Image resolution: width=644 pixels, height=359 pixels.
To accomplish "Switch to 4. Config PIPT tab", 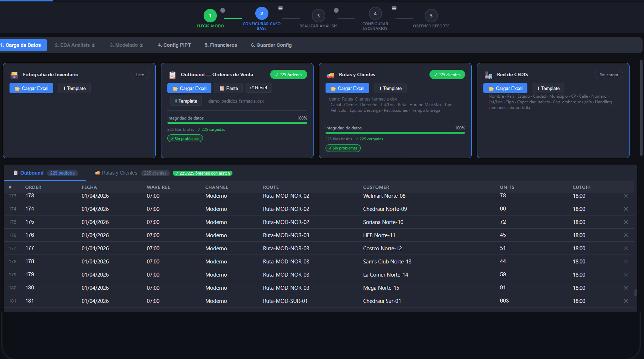I will [x=174, y=45].
